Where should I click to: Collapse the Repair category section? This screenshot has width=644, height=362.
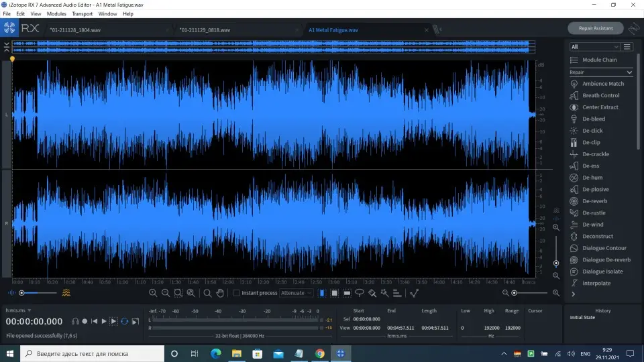coord(629,72)
